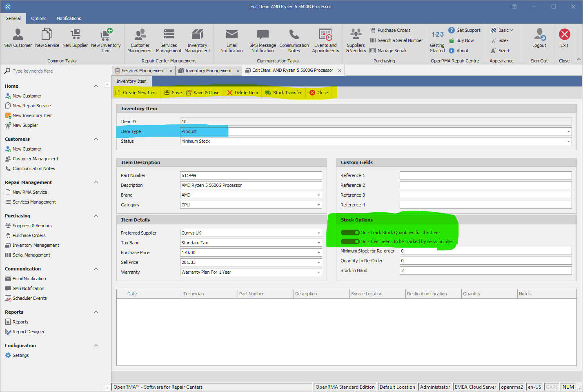Open the Status dropdown
Screen dimensions: 583x392
(568, 141)
